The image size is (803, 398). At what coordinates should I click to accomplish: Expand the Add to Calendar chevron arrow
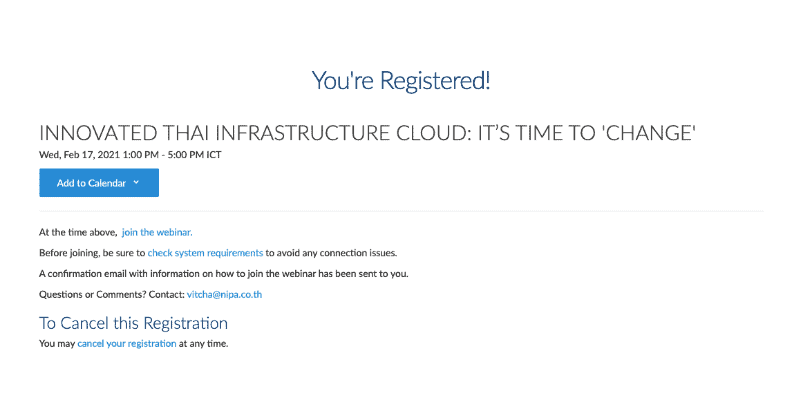tap(136, 182)
